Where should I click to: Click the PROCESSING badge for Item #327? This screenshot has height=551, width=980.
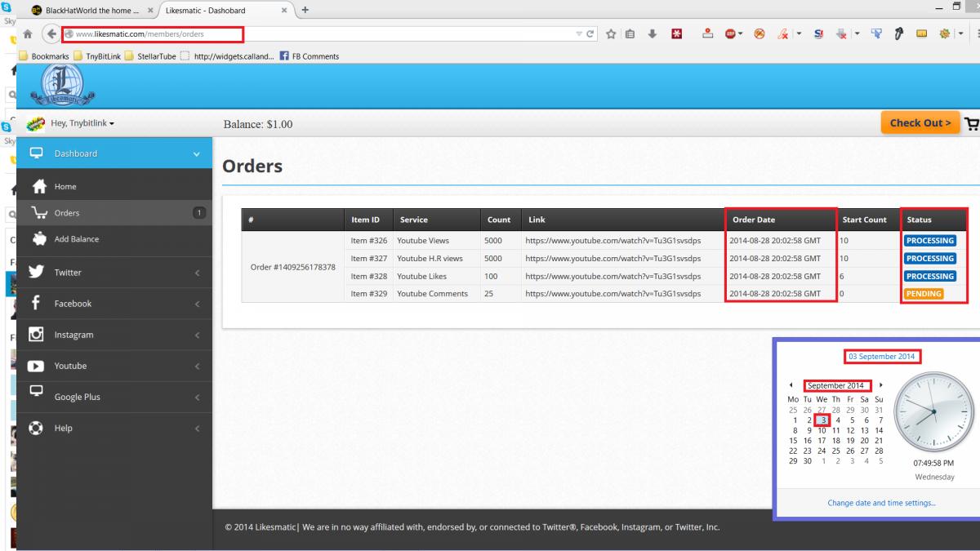929,258
